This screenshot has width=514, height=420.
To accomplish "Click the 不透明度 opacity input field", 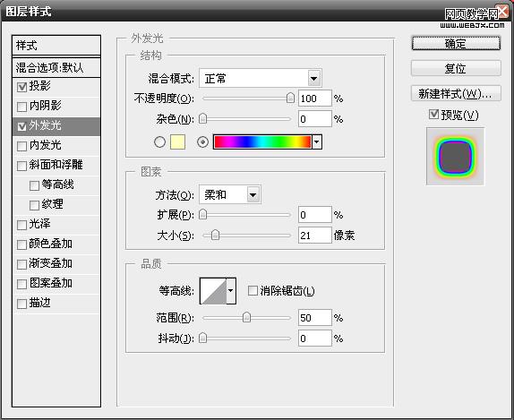I will point(314,99).
